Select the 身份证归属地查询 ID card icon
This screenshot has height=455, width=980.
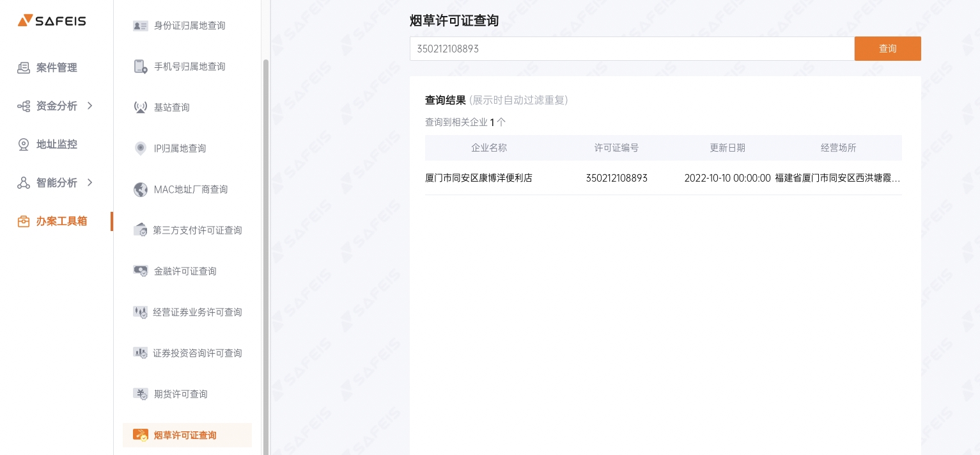pos(141,26)
